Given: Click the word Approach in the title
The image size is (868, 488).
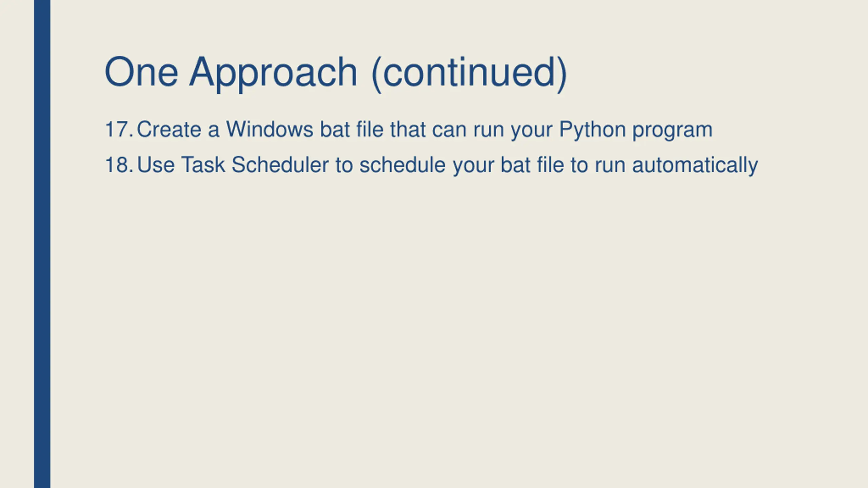Looking at the screenshot, I should tap(273, 74).
